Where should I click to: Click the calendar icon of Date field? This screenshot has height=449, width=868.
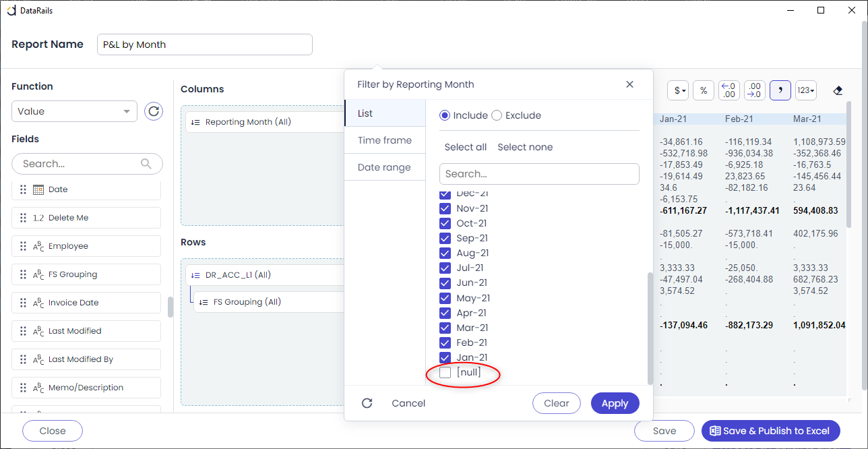point(38,189)
